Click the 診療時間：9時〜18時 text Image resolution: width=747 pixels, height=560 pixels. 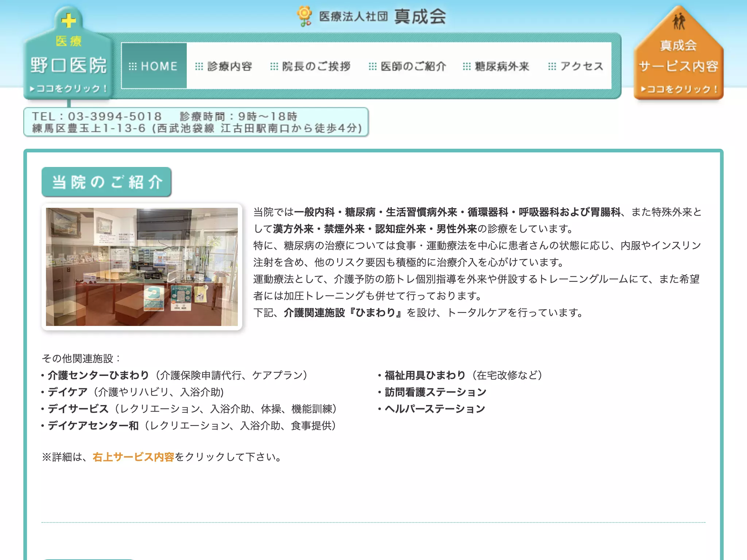(x=239, y=117)
